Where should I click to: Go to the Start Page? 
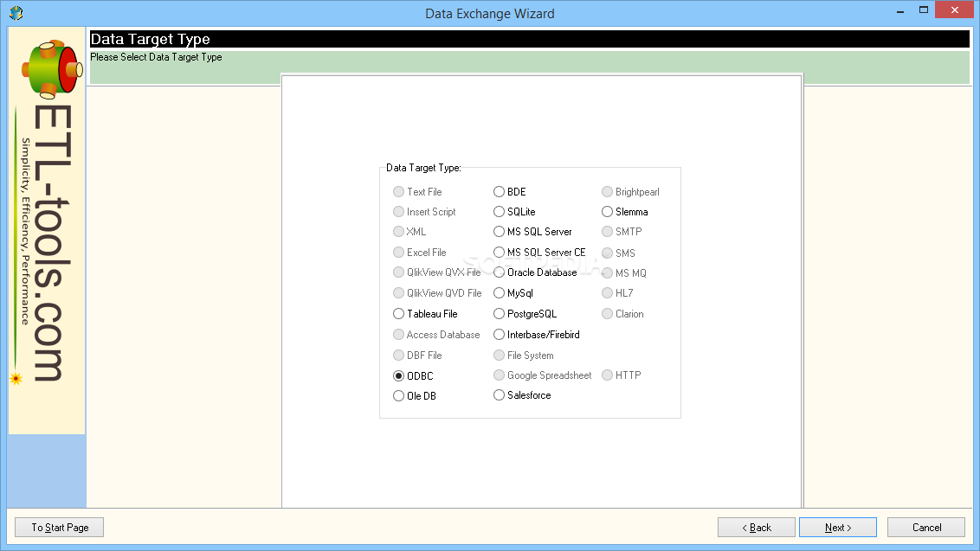tap(60, 528)
